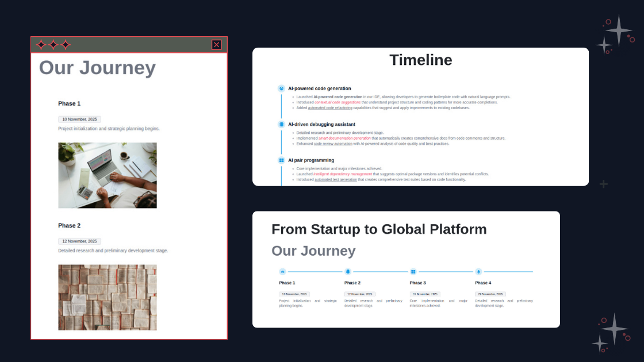The image size is (644, 362).
Task: Open the 'contextual code suggestions' link
Action: (338, 102)
